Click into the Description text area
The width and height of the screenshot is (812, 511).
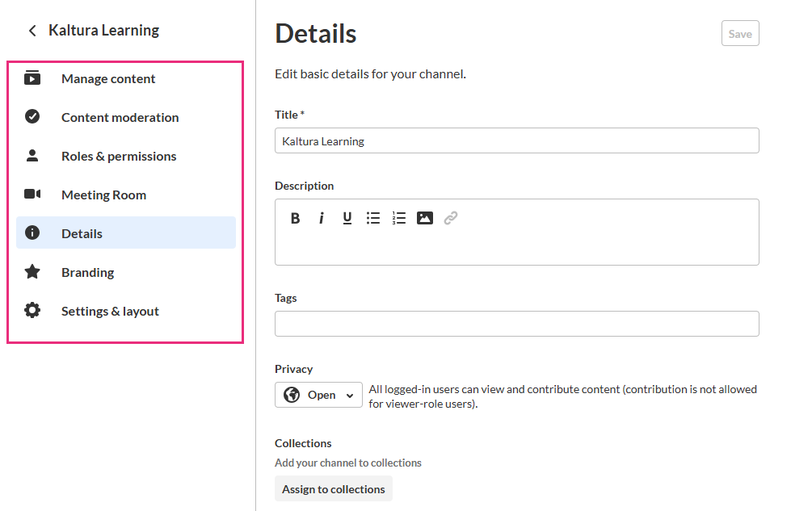[517, 245]
